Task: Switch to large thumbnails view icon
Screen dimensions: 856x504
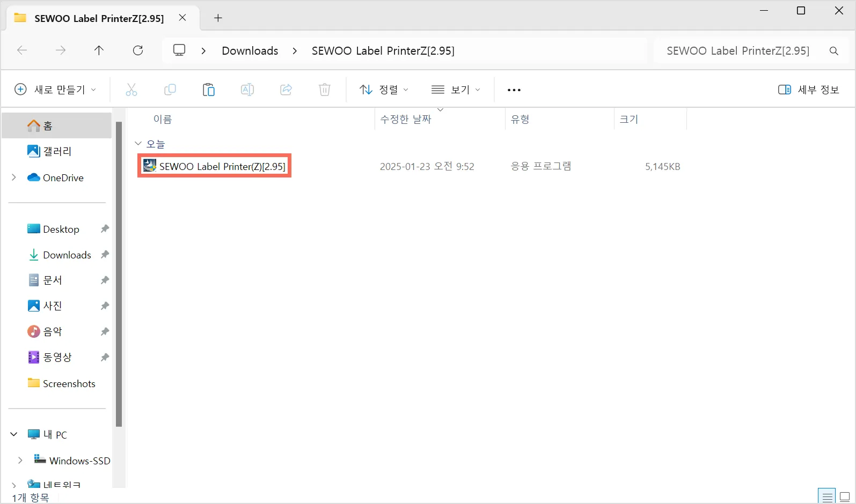Action: pyautogui.click(x=845, y=496)
